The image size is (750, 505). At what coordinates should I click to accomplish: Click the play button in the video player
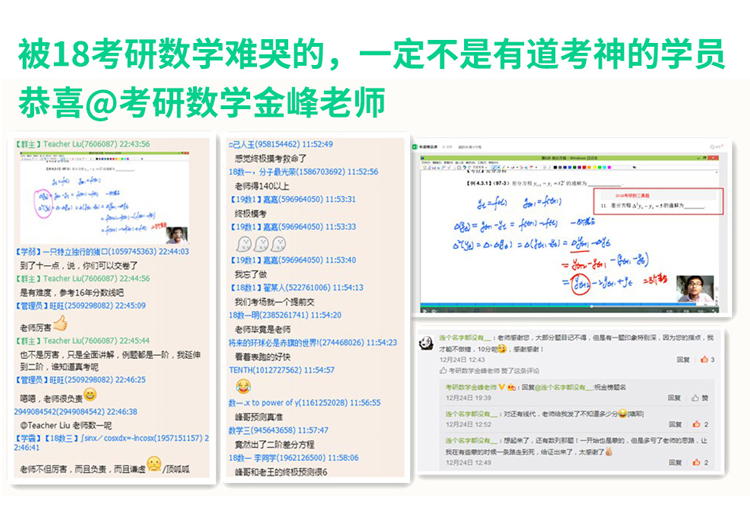tap(424, 310)
